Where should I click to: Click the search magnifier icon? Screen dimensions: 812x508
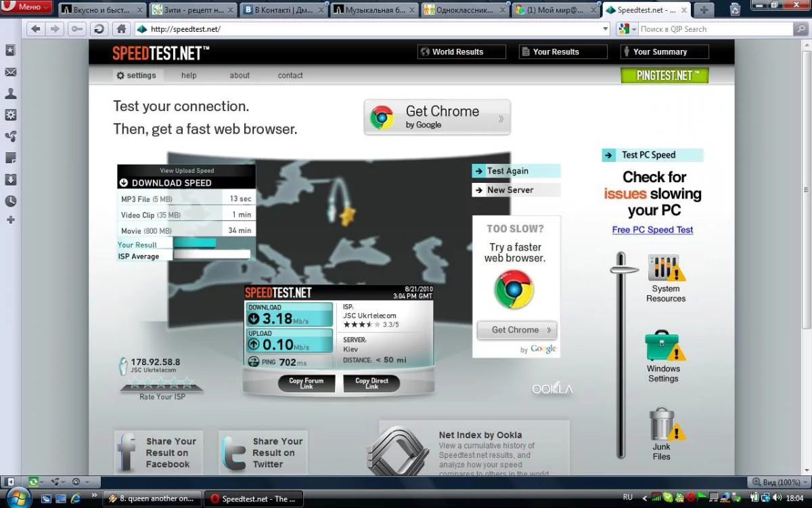tap(802, 29)
